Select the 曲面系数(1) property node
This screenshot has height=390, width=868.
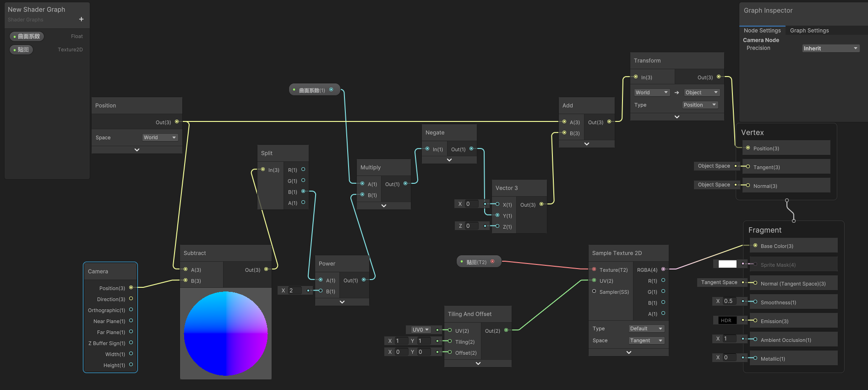315,90
